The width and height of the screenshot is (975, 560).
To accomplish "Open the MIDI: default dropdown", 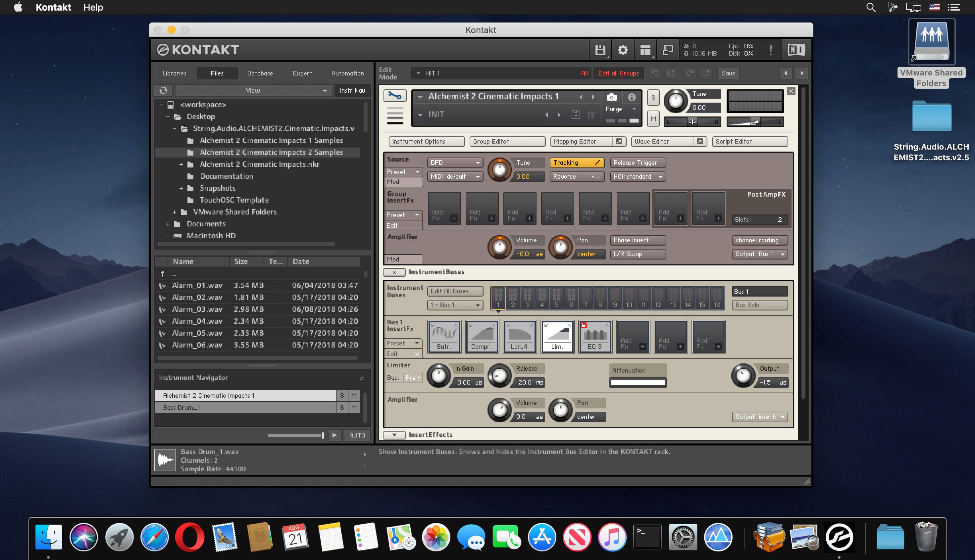I will [455, 176].
